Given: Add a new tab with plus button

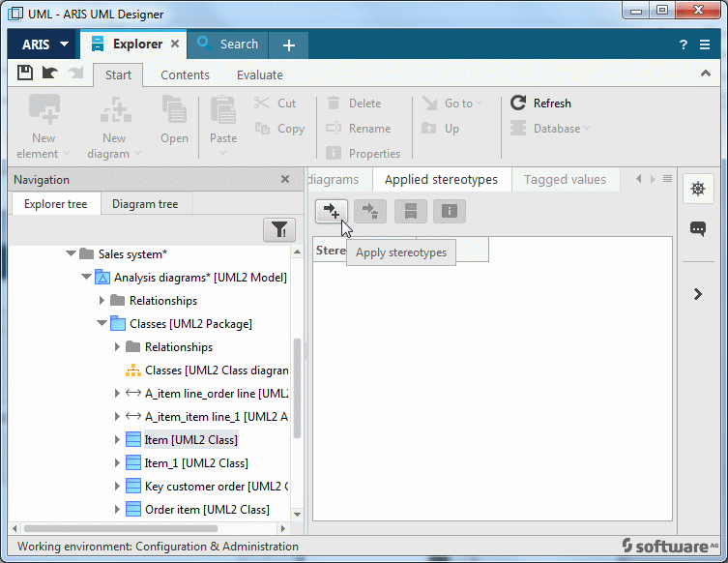Looking at the screenshot, I should coord(289,45).
